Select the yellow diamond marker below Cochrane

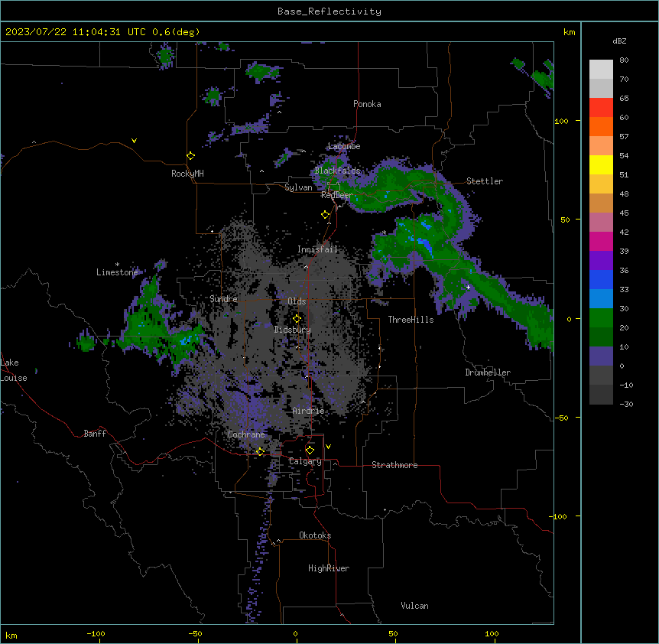click(260, 452)
